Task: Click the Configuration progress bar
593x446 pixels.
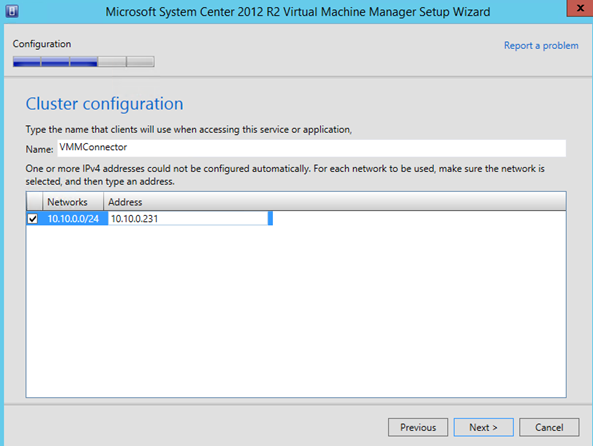Action: coord(84,62)
